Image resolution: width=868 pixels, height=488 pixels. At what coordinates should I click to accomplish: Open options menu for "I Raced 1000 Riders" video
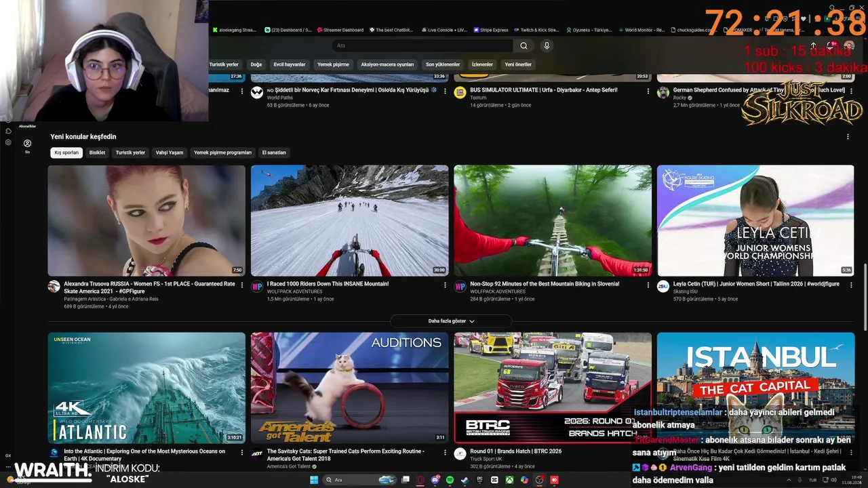pos(446,285)
